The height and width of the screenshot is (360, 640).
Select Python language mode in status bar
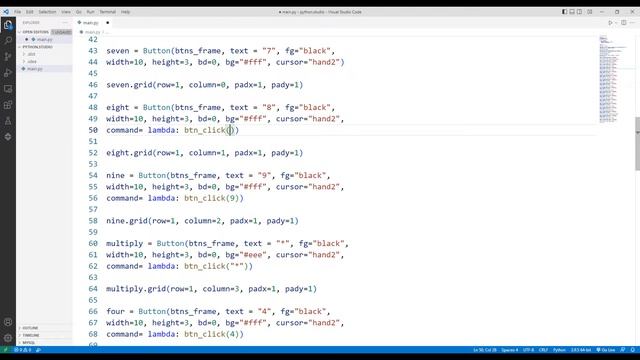coord(559,350)
